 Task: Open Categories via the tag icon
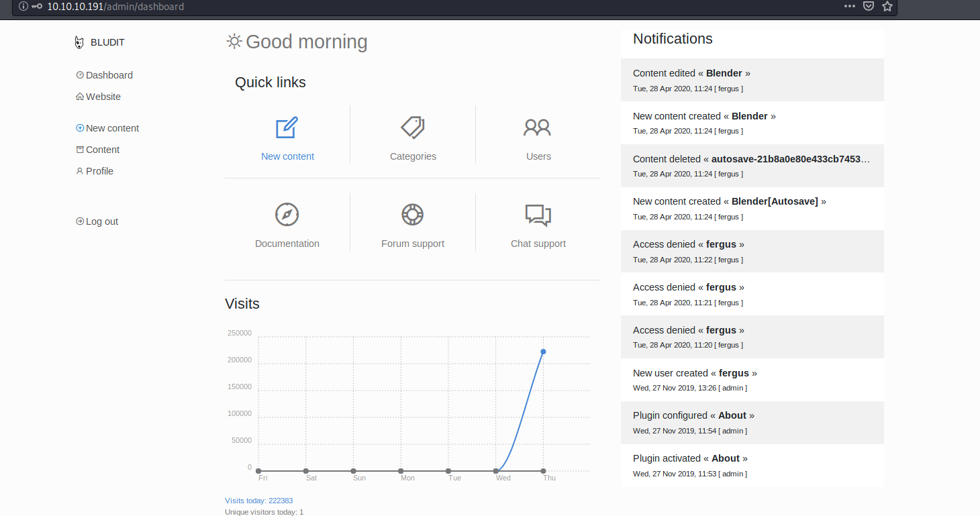click(x=413, y=127)
